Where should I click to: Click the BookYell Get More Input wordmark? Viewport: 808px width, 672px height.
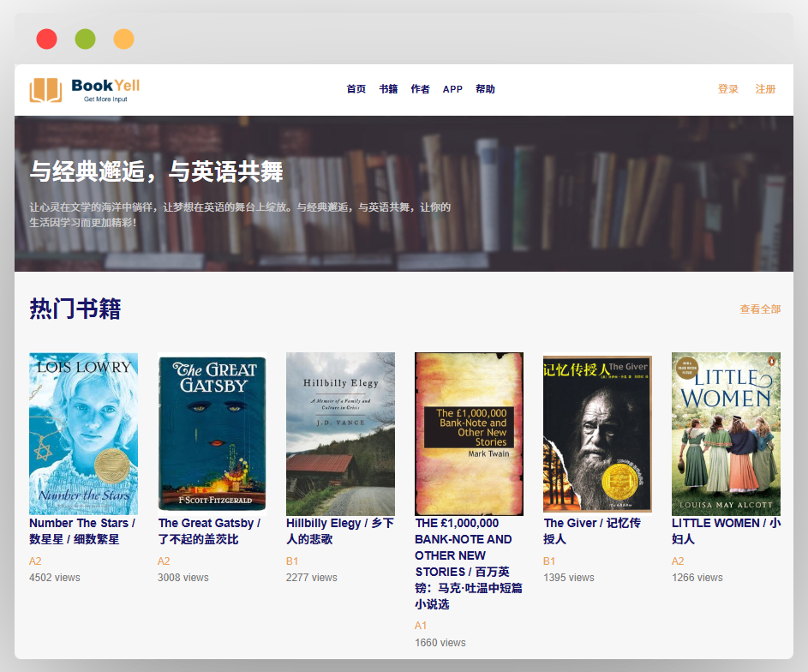(x=105, y=90)
